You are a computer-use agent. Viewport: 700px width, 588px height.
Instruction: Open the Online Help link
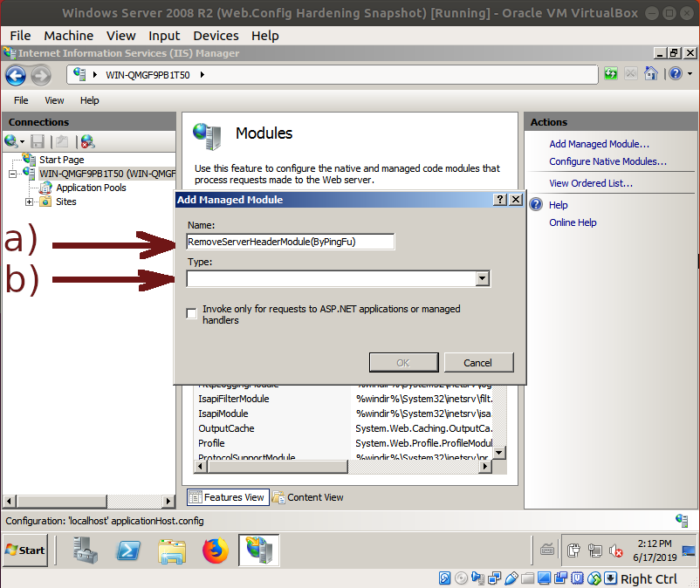pyautogui.click(x=573, y=222)
